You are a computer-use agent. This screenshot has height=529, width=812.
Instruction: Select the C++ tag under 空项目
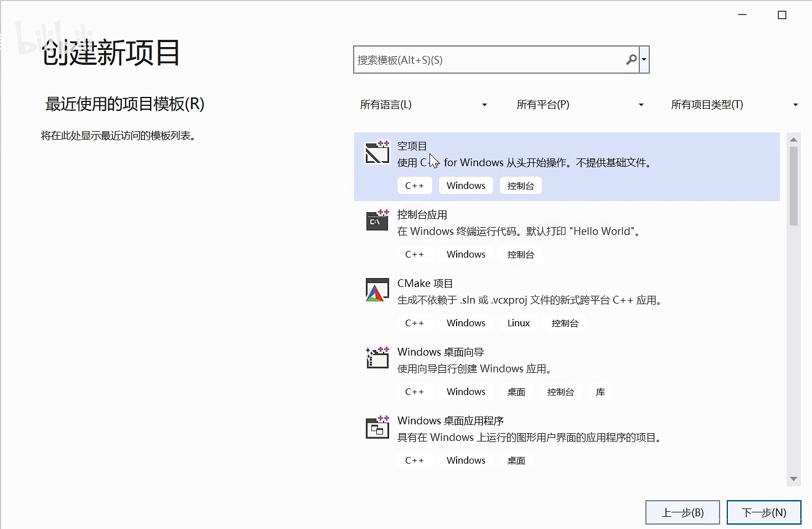[414, 185]
